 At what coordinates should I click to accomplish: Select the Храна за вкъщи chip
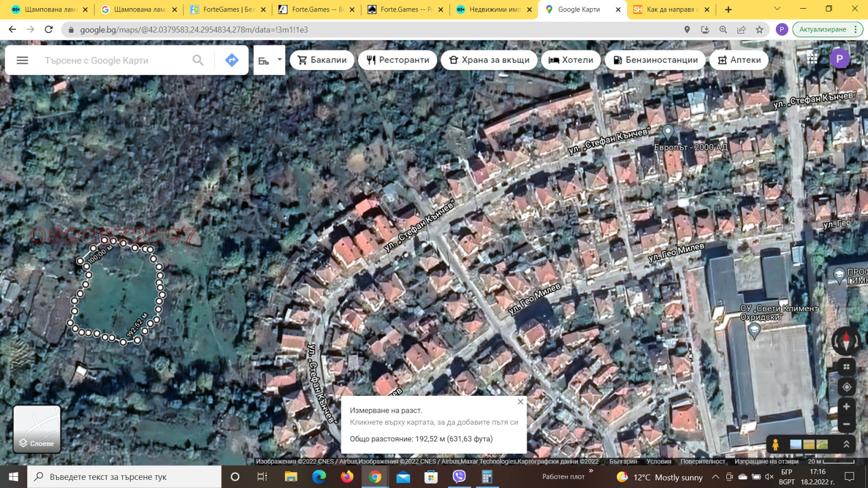click(489, 60)
